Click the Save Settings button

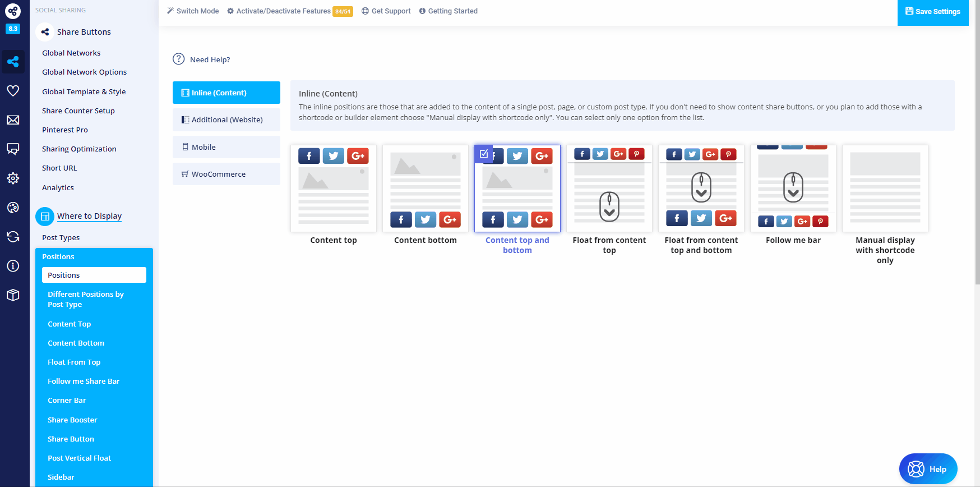(x=932, y=12)
